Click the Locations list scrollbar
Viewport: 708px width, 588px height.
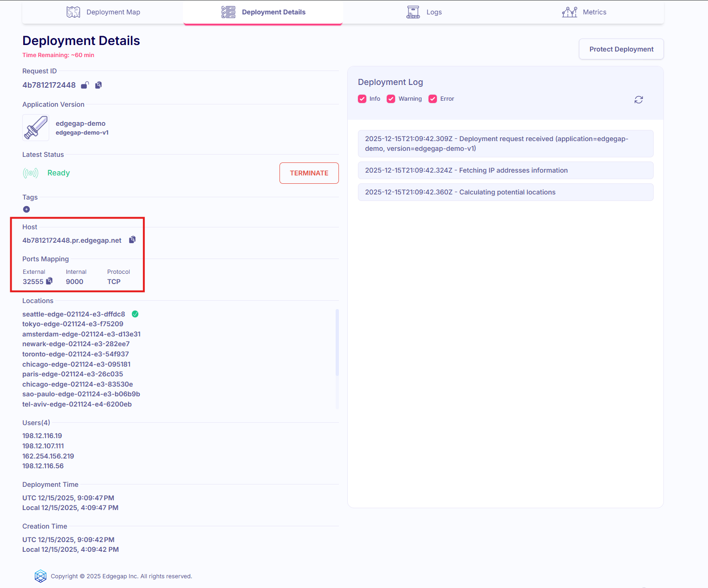(337, 342)
